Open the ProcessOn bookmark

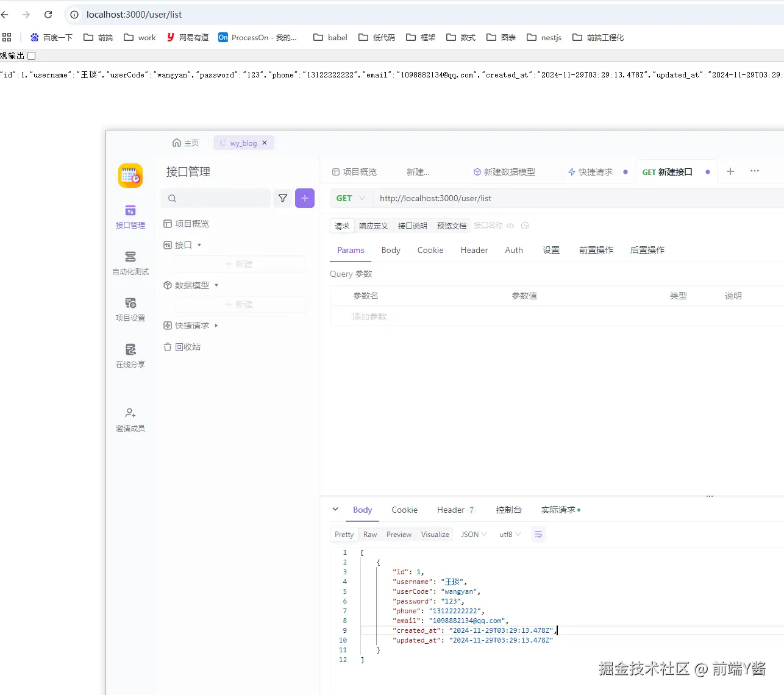257,37
